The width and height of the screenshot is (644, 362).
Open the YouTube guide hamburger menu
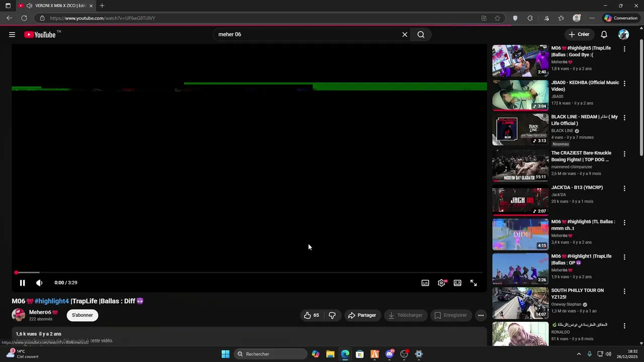[x=12, y=35]
